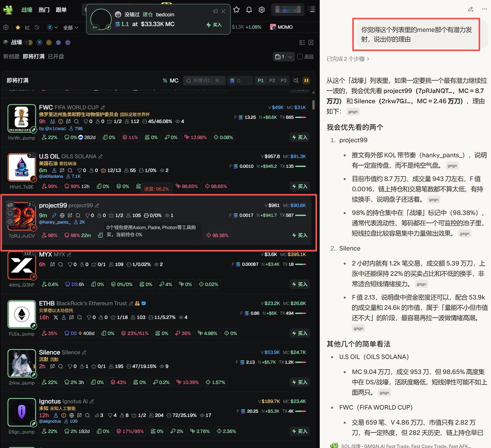Click 买入 in the bedcoin popup
The height and width of the screenshot is (448, 491).
tap(214, 25)
